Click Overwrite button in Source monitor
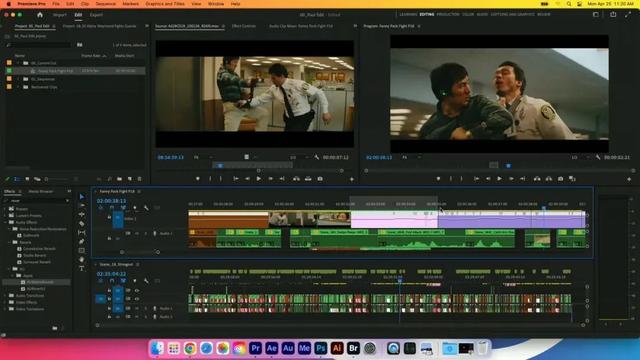Screen dimensions: 640x360 point(308,179)
